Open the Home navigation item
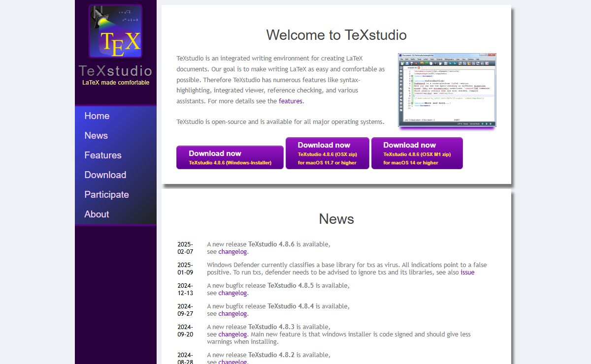 point(97,116)
